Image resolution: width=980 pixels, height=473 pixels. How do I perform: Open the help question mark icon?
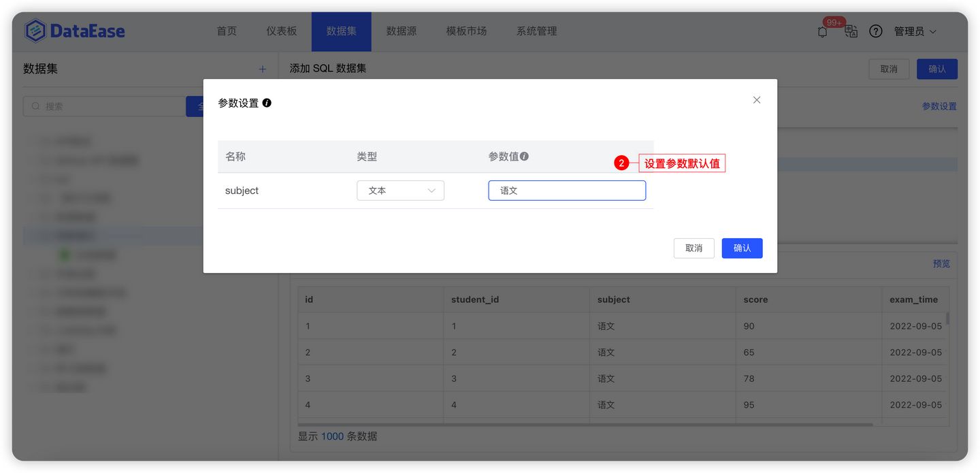876,31
